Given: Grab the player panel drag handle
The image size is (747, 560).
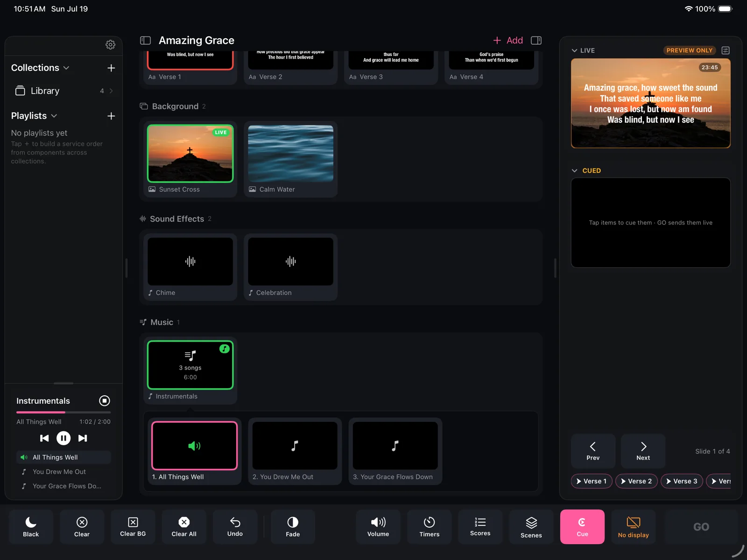Looking at the screenshot, I should (63, 383).
